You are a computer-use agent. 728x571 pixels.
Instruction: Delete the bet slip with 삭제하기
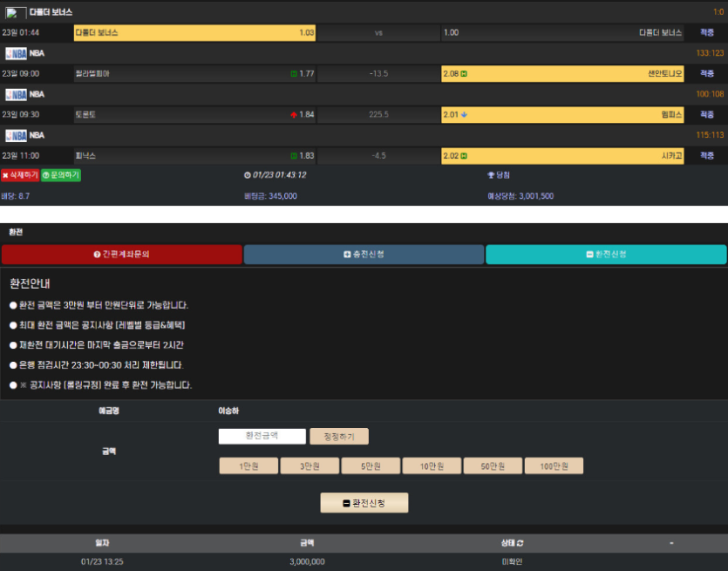pyautogui.click(x=20, y=175)
